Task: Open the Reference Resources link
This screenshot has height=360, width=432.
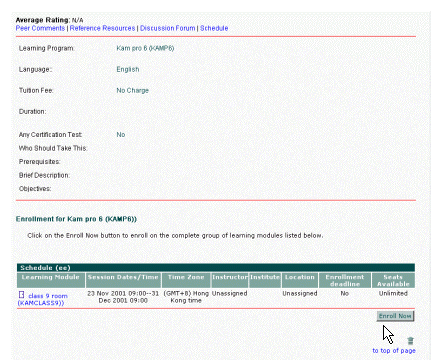Action: tap(102, 28)
